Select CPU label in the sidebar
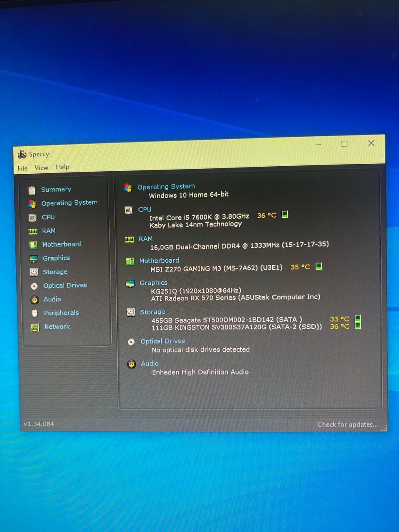399x532 pixels. click(x=48, y=217)
